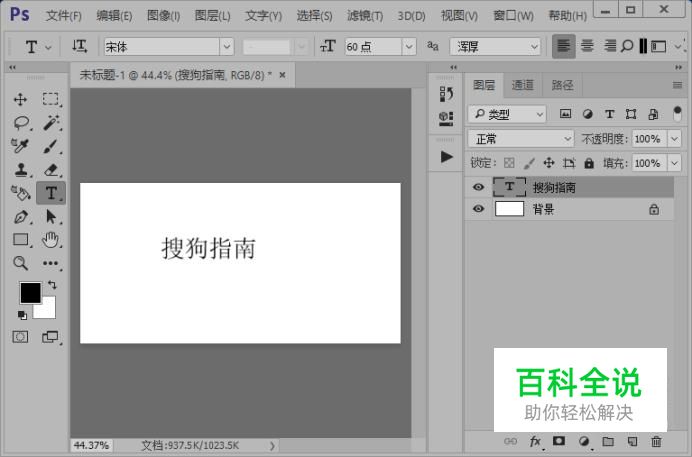Select the Hand tool
692x457 pixels.
pos(51,240)
